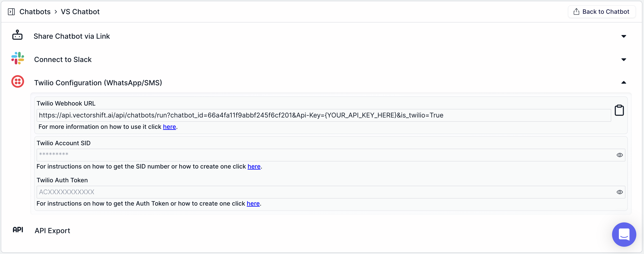
Task: Click the Slack icon next to Connect to Slack
Action: [17, 58]
